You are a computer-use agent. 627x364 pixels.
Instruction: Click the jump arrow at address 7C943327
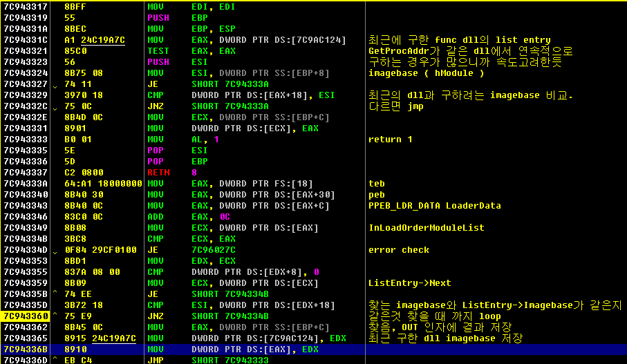coord(55,85)
